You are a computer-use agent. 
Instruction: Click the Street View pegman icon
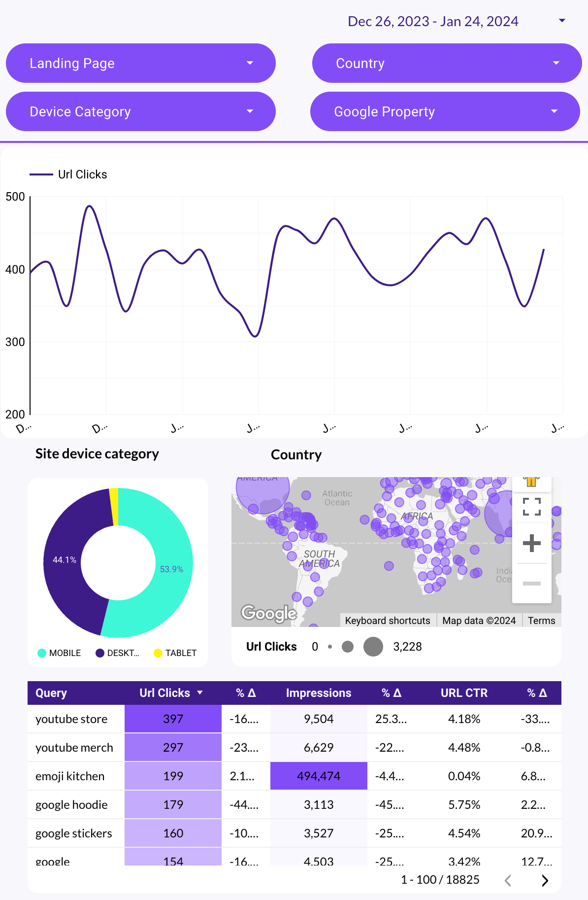click(531, 482)
